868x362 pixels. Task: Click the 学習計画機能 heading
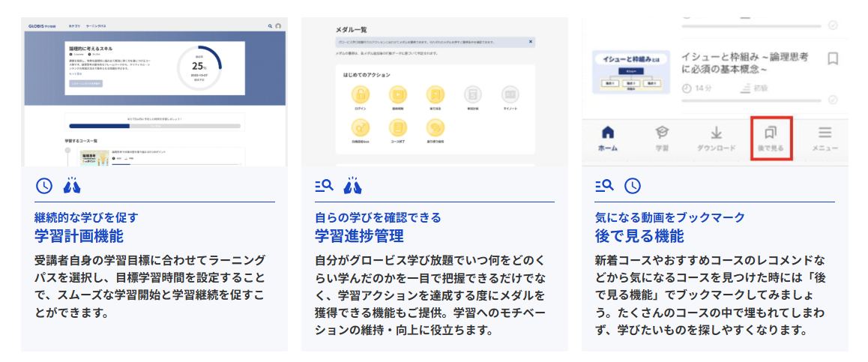(79, 236)
